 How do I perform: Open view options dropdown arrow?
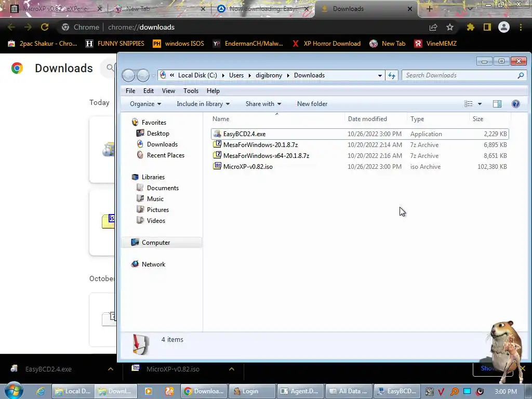(480, 104)
